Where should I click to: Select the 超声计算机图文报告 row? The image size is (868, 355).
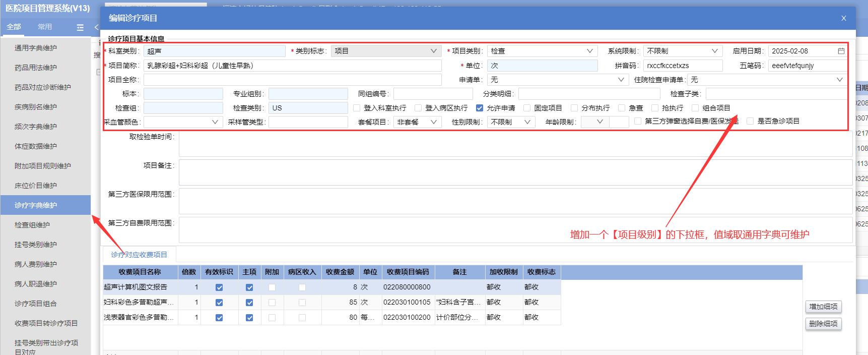(332, 287)
